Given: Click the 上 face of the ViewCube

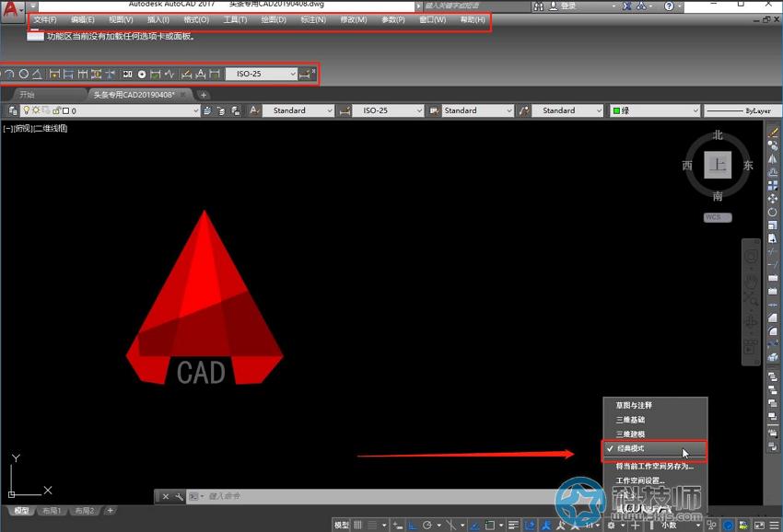Looking at the screenshot, I should pyautogui.click(x=718, y=165).
